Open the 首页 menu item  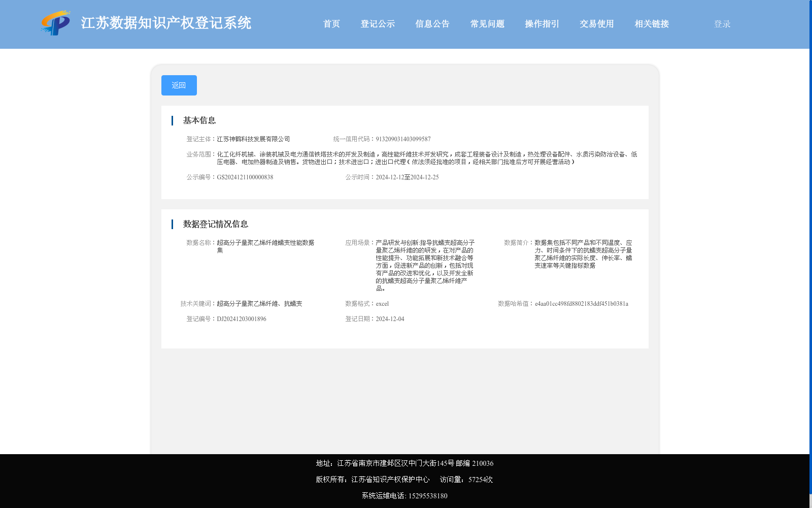pos(331,24)
